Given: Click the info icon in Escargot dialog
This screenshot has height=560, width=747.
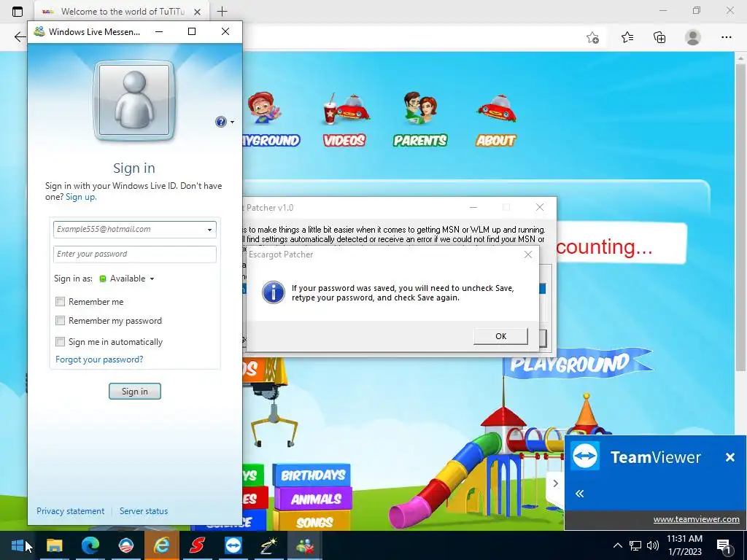Looking at the screenshot, I should pyautogui.click(x=274, y=292).
